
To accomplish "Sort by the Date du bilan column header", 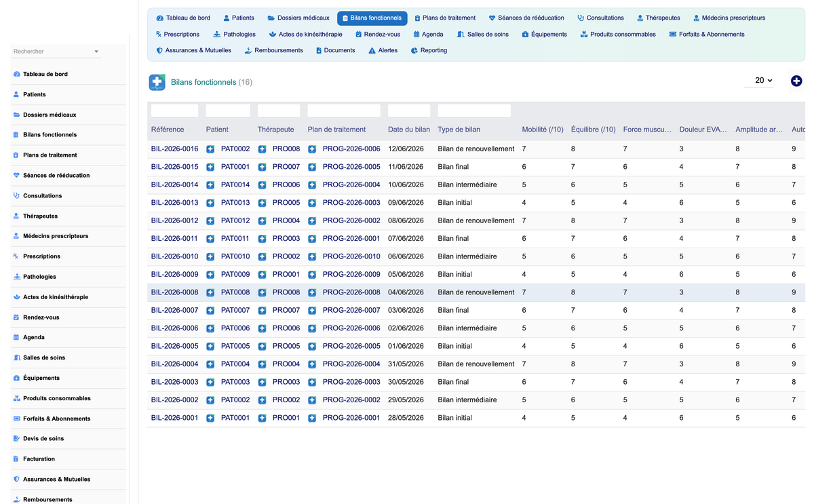I will [x=409, y=130].
